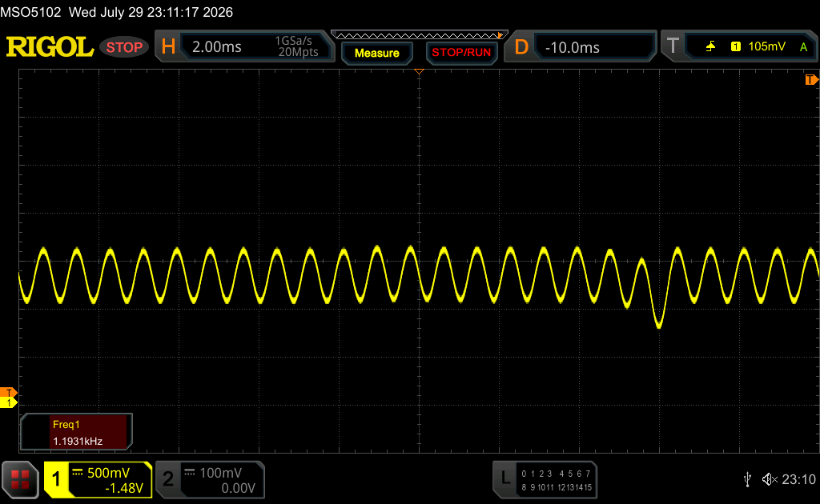Viewport: 820px width, 504px height.
Task: Click the 20Mpts memory depth readout
Action: click(x=298, y=52)
